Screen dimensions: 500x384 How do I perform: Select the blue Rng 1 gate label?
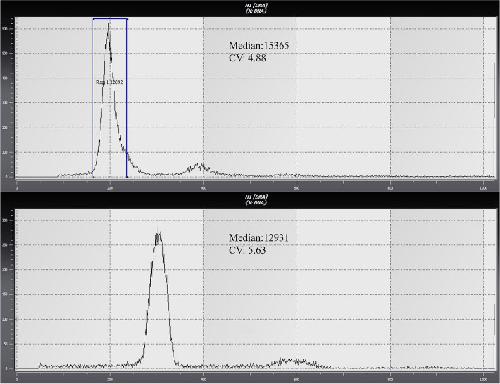click(110, 82)
